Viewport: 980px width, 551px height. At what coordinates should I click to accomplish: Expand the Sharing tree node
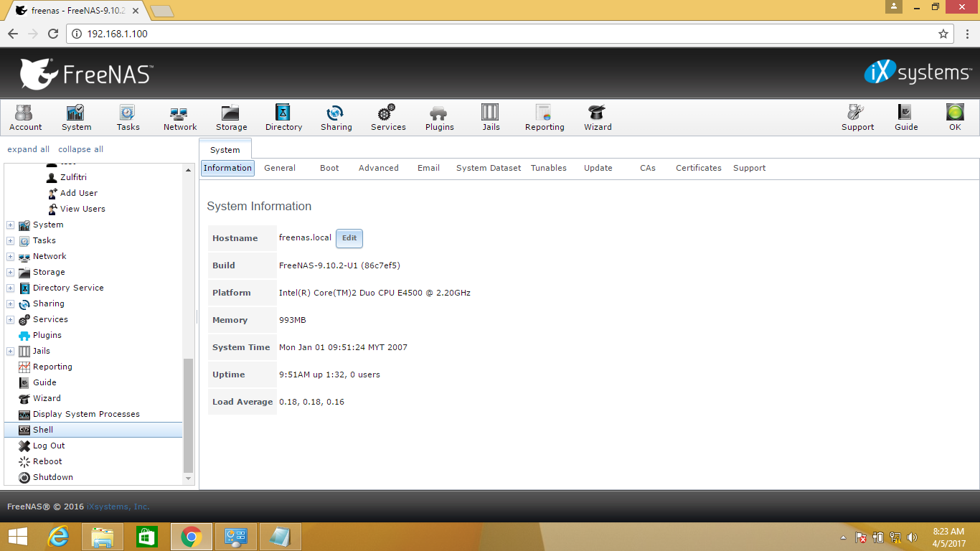pos(10,303)
